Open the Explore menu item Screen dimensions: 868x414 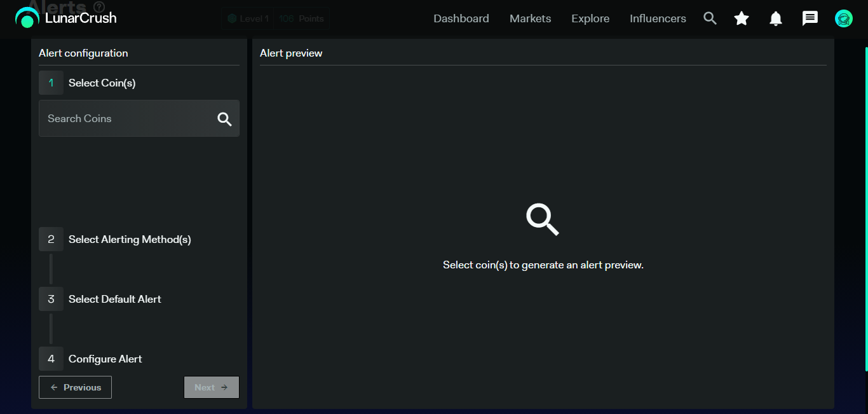[590, 18]
